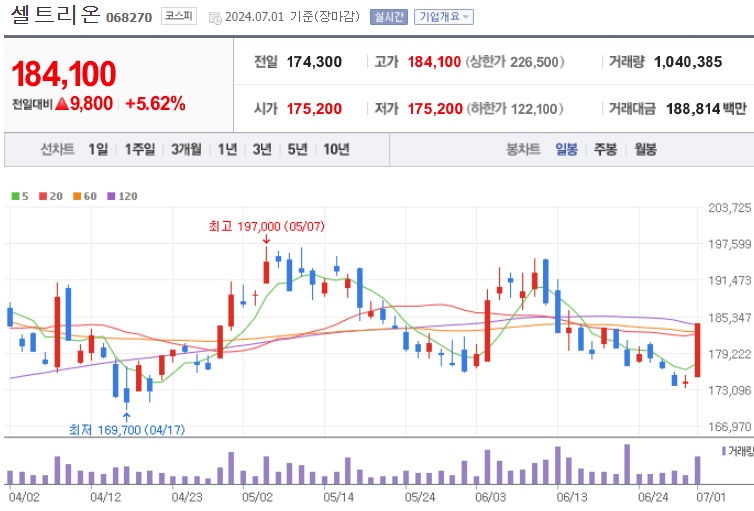Select the 3년 line chart tab
The image size is (754, 511).
tap(262, 149)
